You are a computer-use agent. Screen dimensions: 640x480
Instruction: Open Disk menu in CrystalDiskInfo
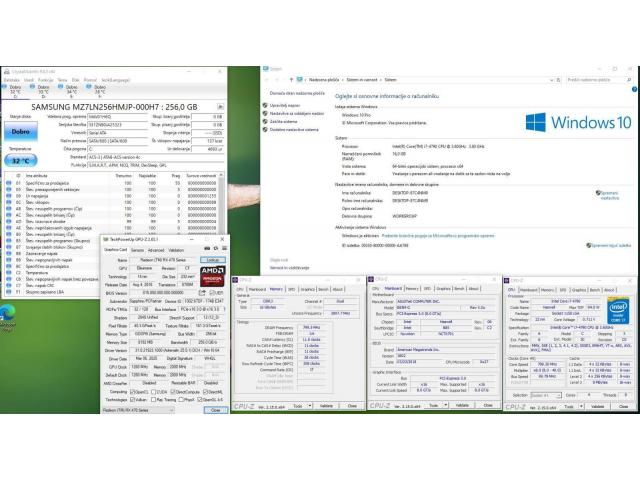[75, 80]
